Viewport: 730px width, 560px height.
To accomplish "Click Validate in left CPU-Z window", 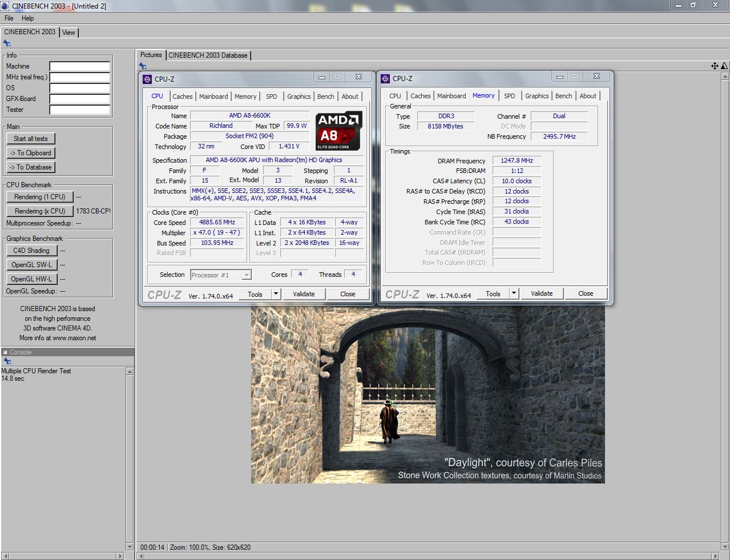I will [304, 294].
